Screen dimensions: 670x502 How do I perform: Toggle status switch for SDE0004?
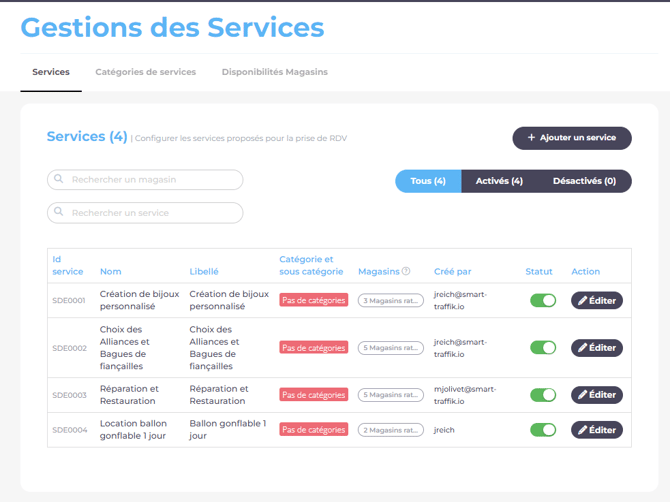pos(543,430)
